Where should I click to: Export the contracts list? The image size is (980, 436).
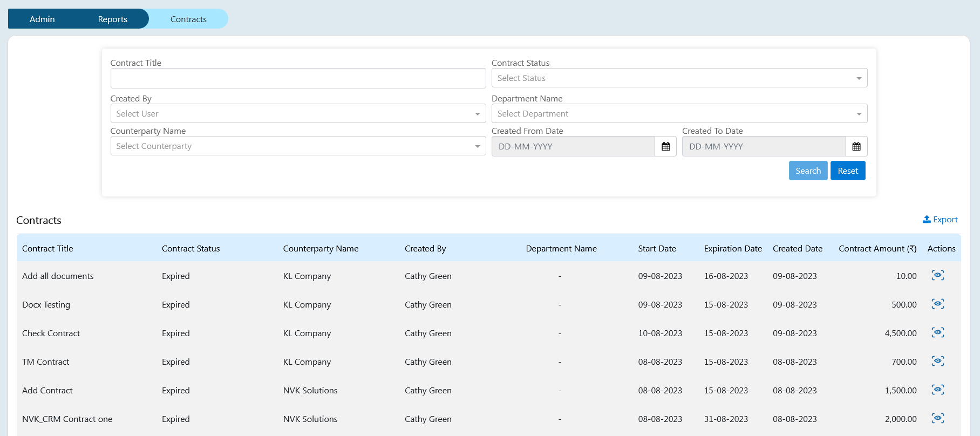940,220
